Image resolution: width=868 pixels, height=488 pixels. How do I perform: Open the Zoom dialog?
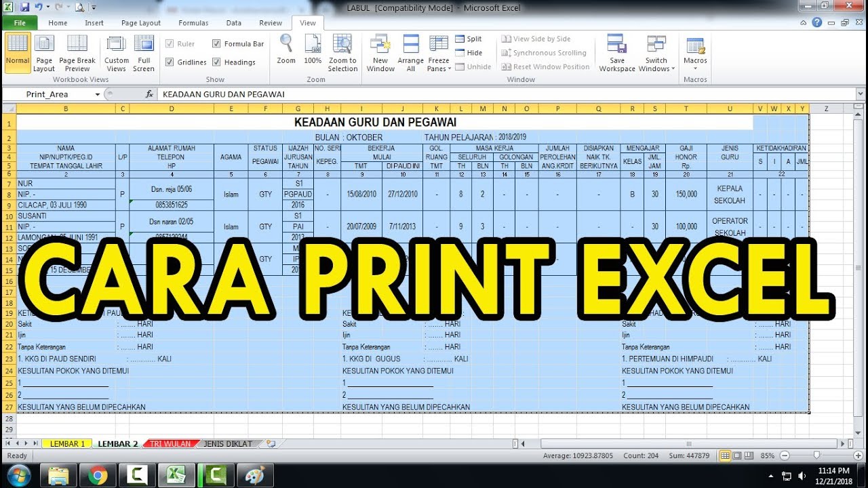tap(286, 49)
